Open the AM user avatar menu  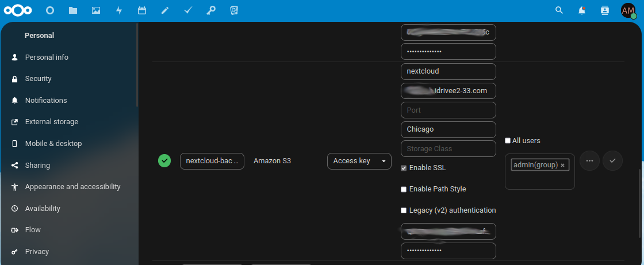click(x=628, y=10)
